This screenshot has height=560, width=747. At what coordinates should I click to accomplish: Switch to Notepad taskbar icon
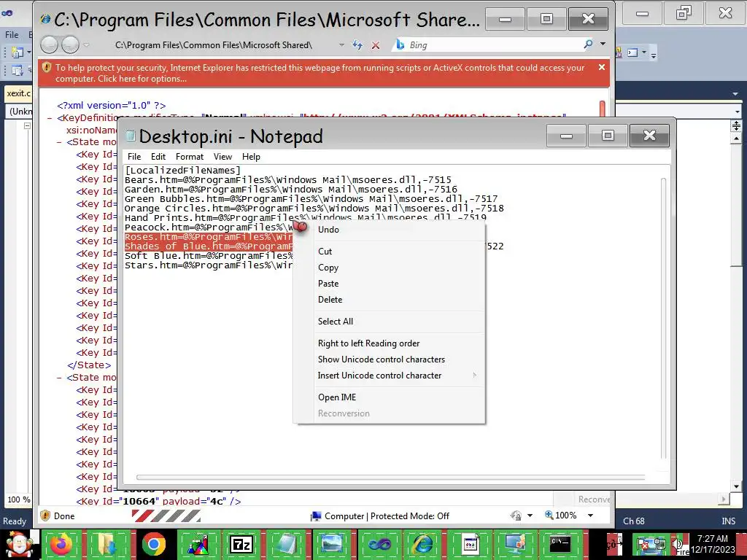(x=287, y=544)
